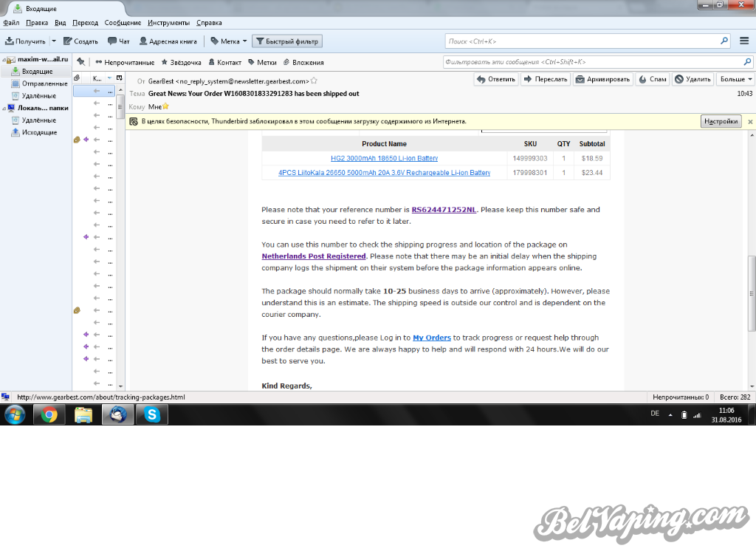Screen dimensions: 756x554
Task: Click the Архивировать (Archive) button
Action: (x=602, y=79)
